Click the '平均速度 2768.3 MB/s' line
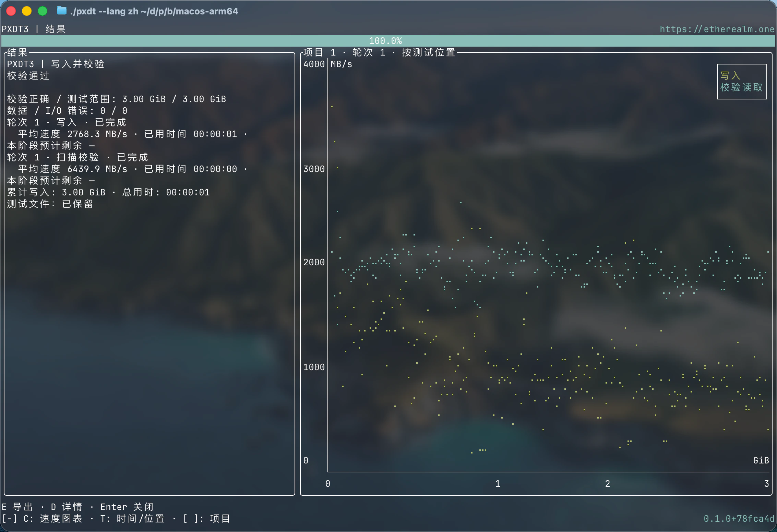Screen dimensions: 777x532 73,134
